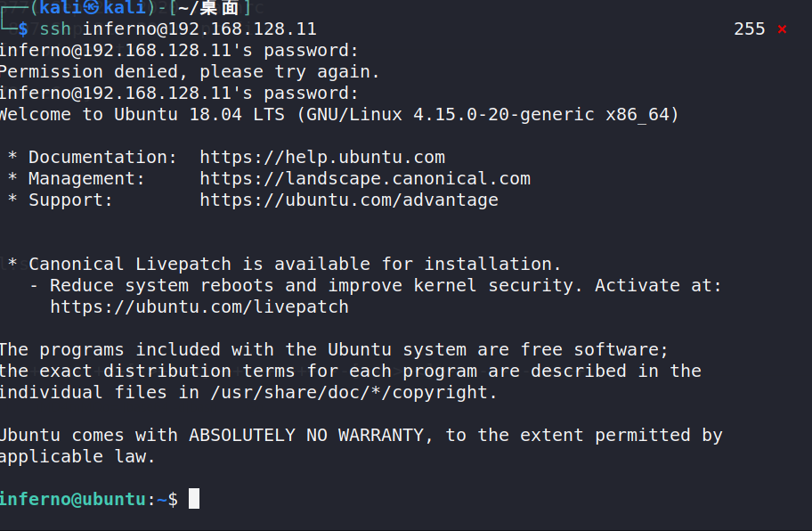Image resolution: width=812 pixels, height=531 pixels.
Task: Open the landscape.canonical.com management link
Action: [365, 179]
